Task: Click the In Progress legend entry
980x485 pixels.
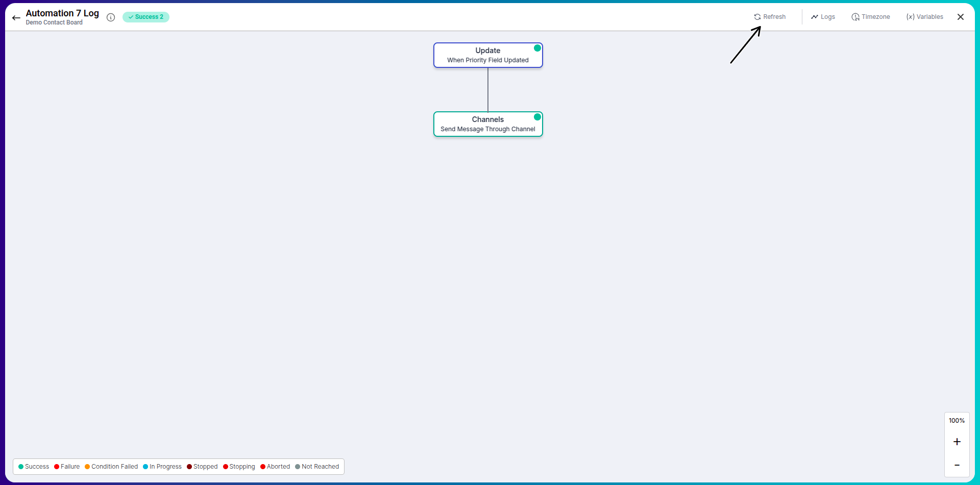Action: [162, 467]
